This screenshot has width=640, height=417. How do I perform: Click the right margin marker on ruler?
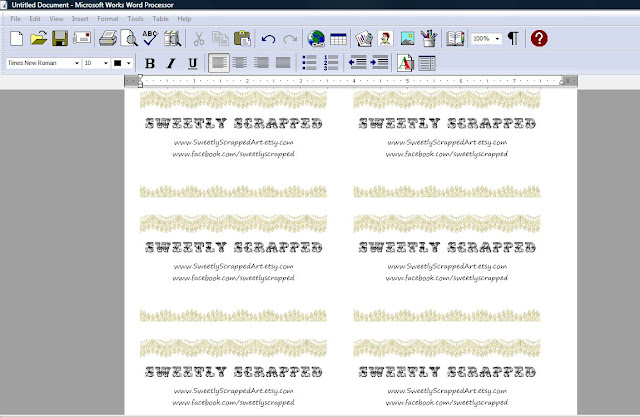tap(562, 81)
